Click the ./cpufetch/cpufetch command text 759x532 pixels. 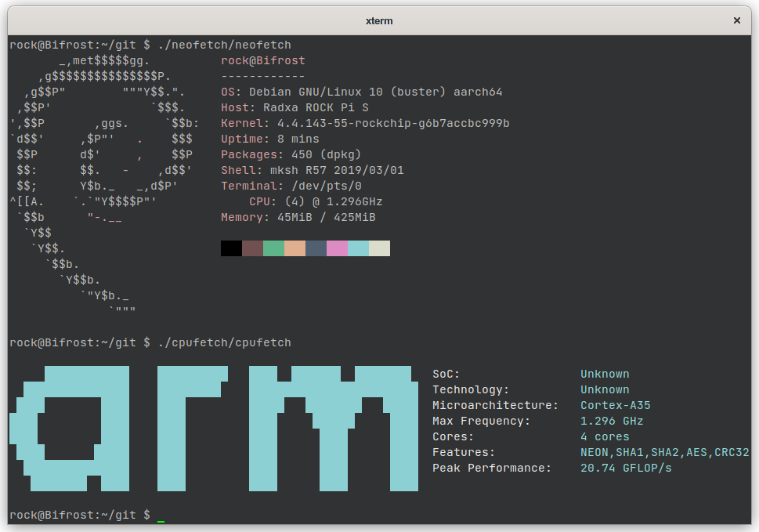[225, 342]
